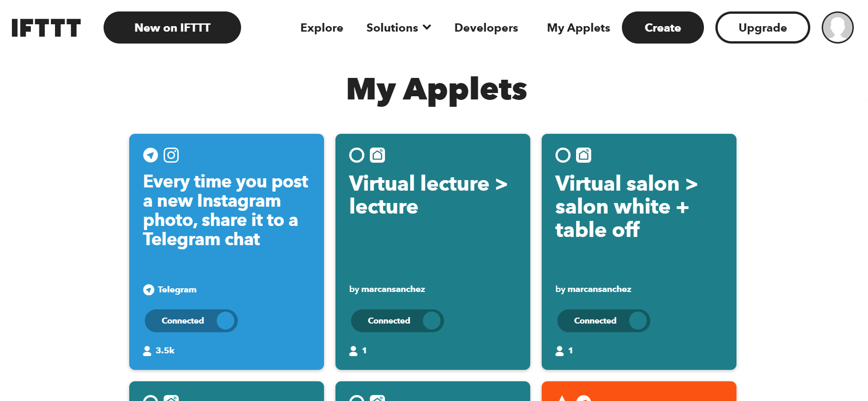Click Instagram icon on the blue applet card
This screenshot has height=401, width=868.
(x=171, y=155)
